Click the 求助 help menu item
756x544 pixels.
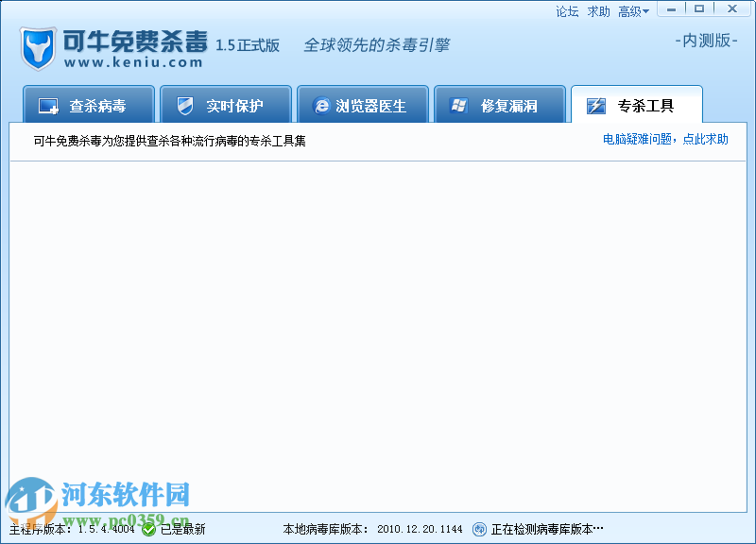pyautogui.click(x=598, y=11)
